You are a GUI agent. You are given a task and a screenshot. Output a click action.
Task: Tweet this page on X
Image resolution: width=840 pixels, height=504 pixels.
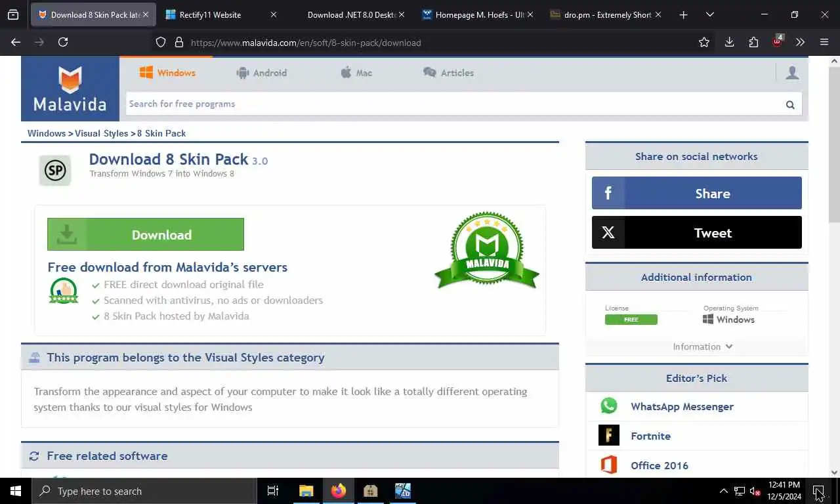tap(697, 232)
